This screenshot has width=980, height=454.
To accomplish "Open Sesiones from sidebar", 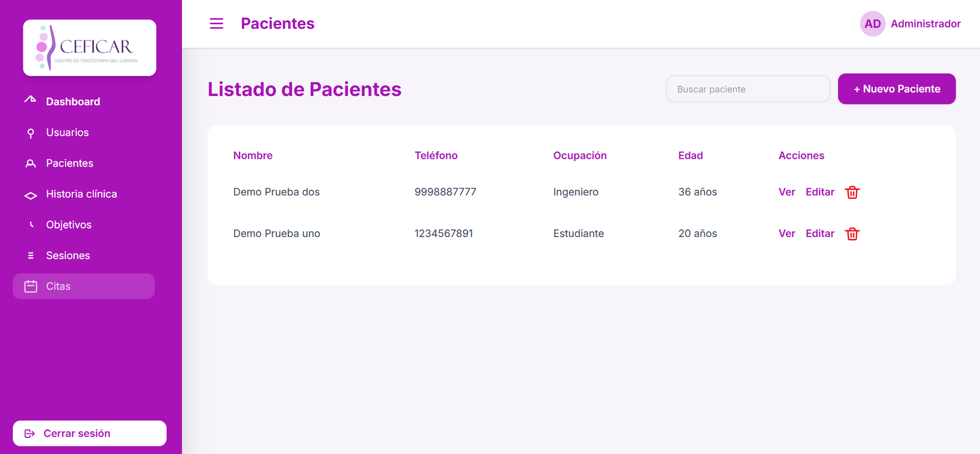I will 84,255.
